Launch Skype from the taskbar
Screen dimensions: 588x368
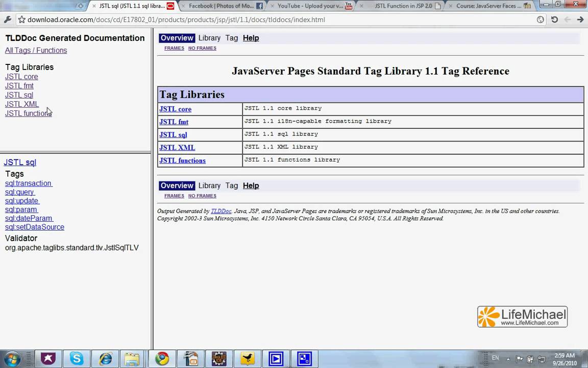pyautogui.click(x=77, y=359)
